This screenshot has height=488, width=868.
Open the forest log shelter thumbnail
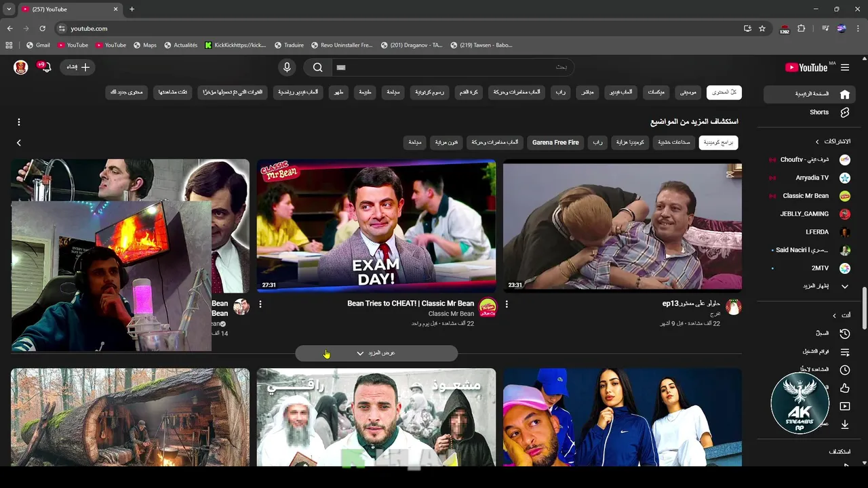point(130,417)
